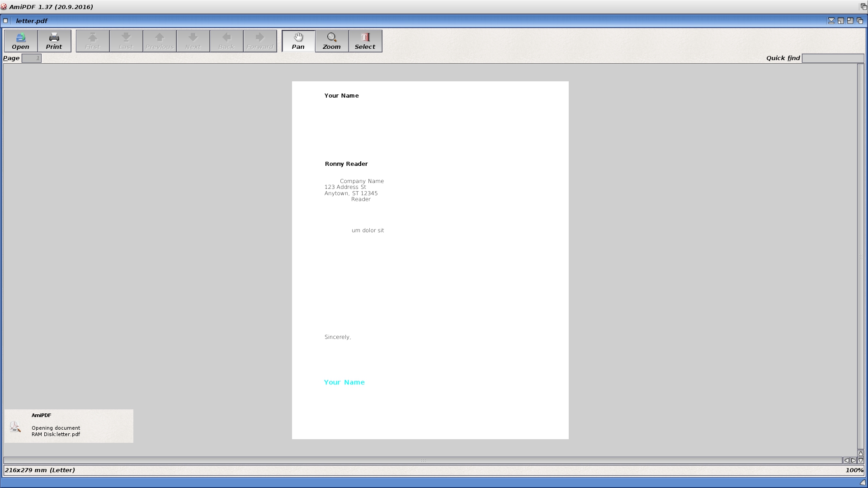Viewport: 868px width, 488px height.
Task: Open a PDF file with Open button
Action: click(x=21, y=41)
